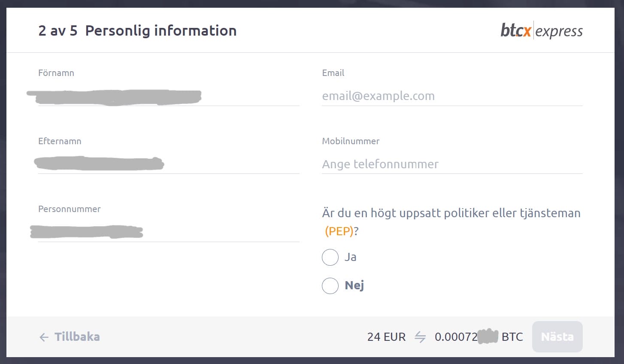
Task: Click the Email field label
Action: pyautogui.click(x=333, y=73)
